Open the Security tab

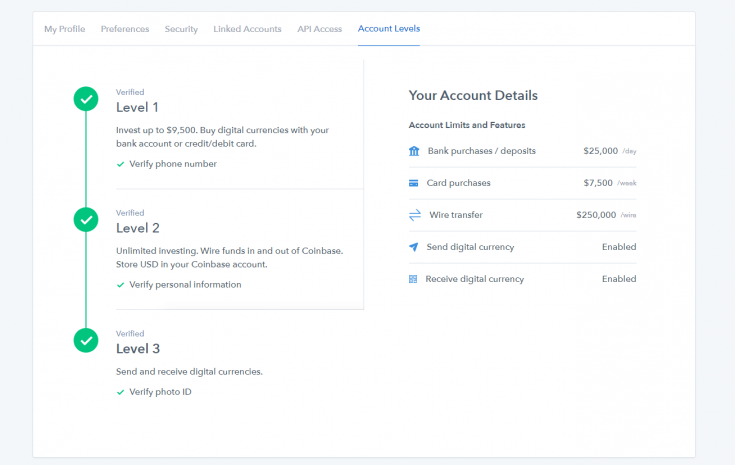coord(181,29)
